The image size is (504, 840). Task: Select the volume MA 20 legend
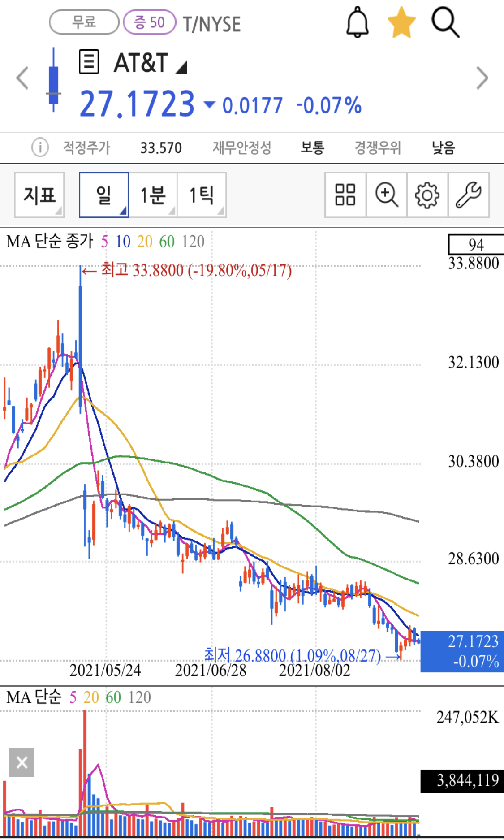point(91,697)
